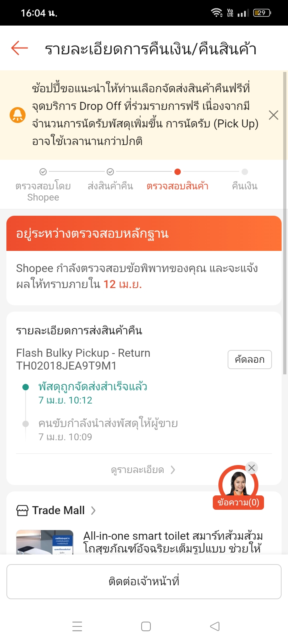The height and width of the screenshot is (644, 288).
Task: Tap the green delivered status marker
Action: coord(26,387)
